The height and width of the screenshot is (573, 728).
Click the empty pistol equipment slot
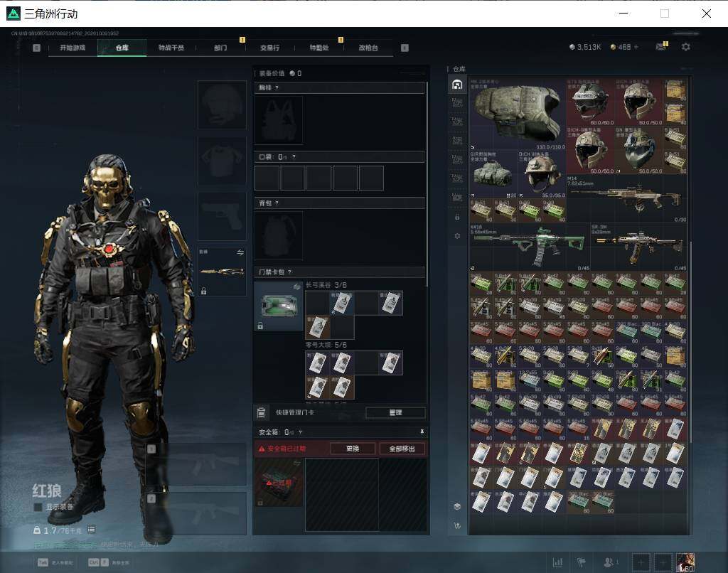(x=222, y=216)
